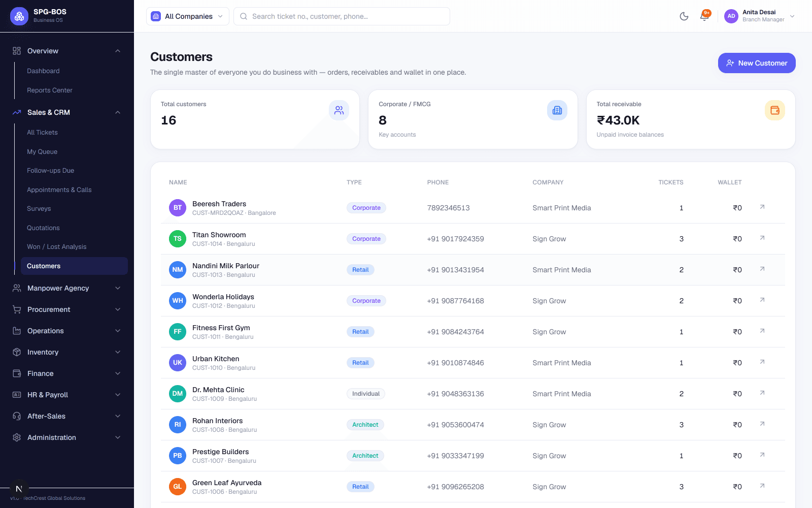Viewport: 812px width, 508px height.
Task: Click the New Customer button
Action: click(757, 63)
